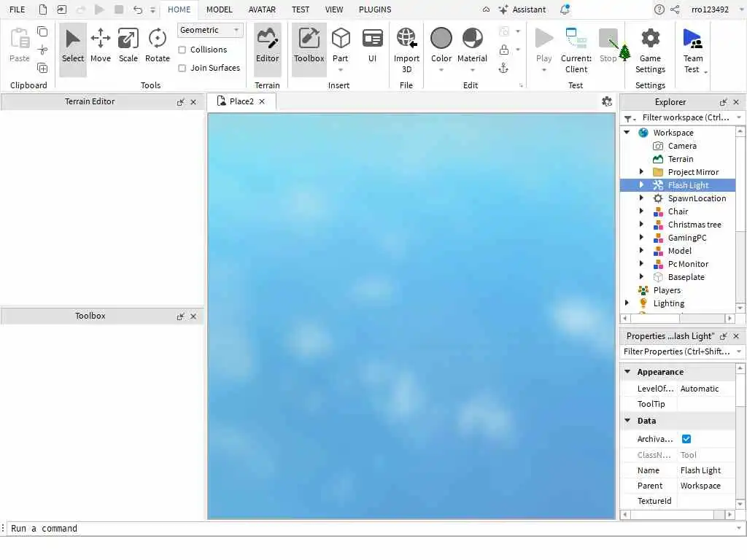Collapse the Data property section
Image resolution: width=747 pixels, height=560 pixels.
point(627,421)
